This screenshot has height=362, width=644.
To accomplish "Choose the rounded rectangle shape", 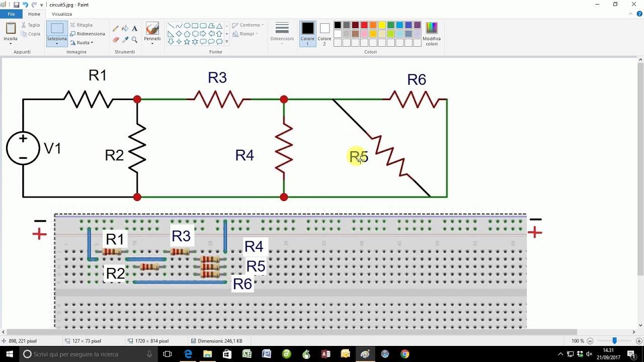I will (x=203, y=26).
